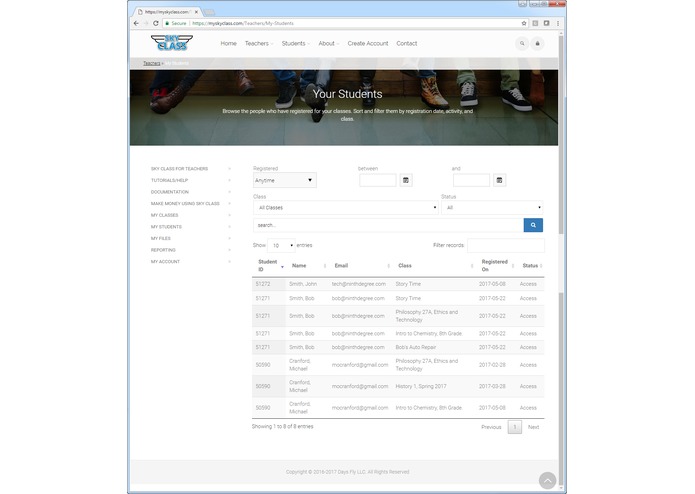Open My Files in sidebar
Image resolution: width=695 pixels, height=494 pixels.
pos(161,238)
